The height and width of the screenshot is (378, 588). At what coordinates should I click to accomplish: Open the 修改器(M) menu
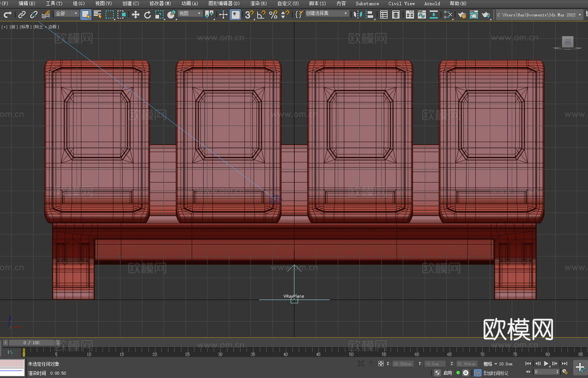point(160,3)
